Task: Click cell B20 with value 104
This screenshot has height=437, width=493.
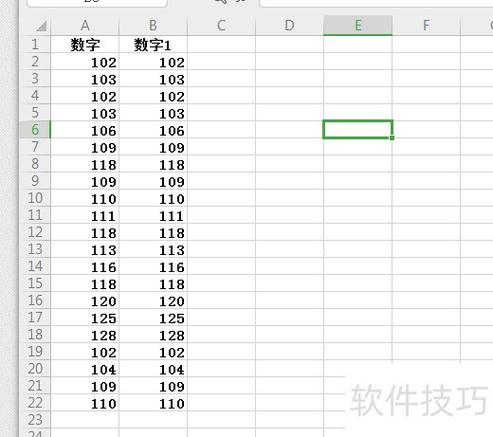Action: tap(153, 368)
